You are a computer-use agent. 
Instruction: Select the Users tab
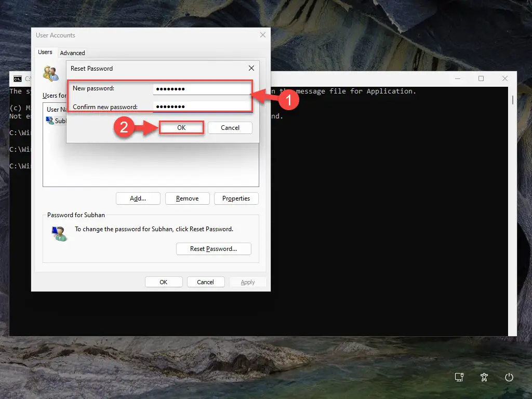click(45, 52)
